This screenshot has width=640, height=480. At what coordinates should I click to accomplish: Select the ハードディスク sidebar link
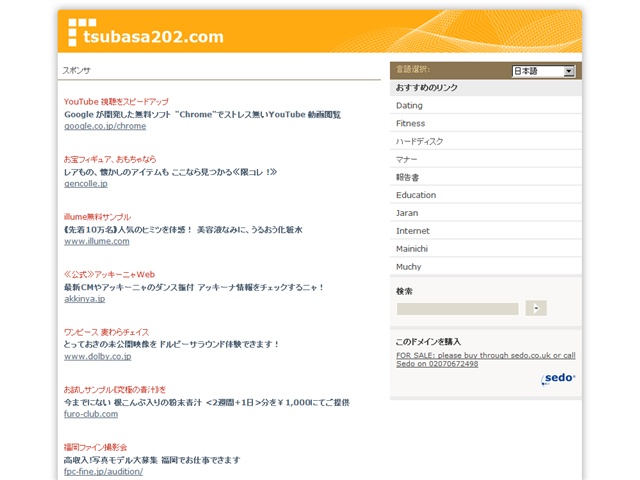419,141
